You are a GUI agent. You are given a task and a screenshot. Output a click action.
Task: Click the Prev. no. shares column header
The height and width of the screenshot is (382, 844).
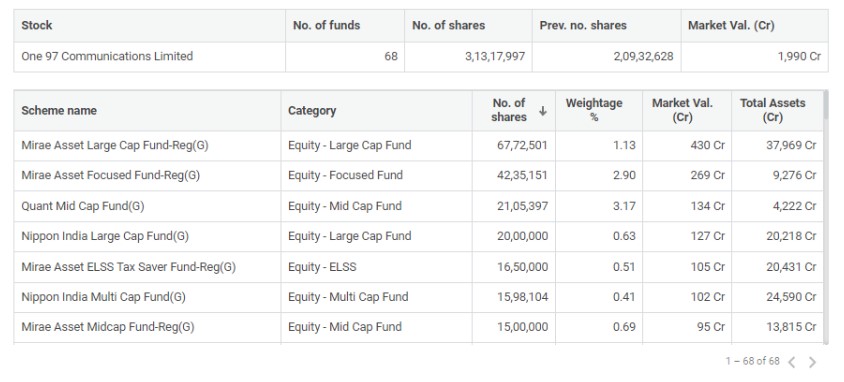(x=583, y=25)
